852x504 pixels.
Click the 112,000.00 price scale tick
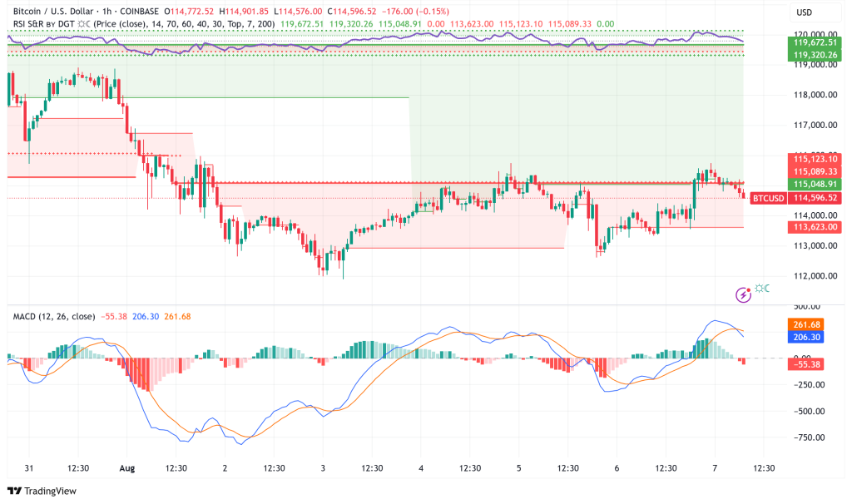point(815,276)
